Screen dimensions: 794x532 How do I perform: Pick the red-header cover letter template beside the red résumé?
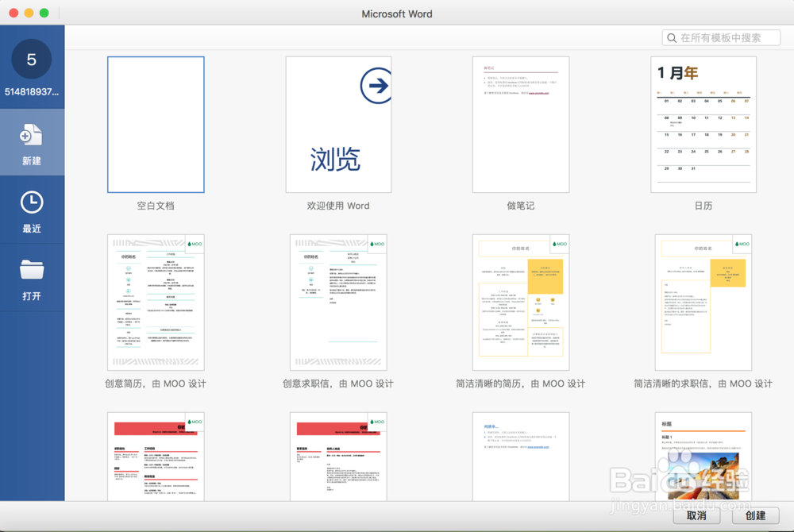point(338,456)
